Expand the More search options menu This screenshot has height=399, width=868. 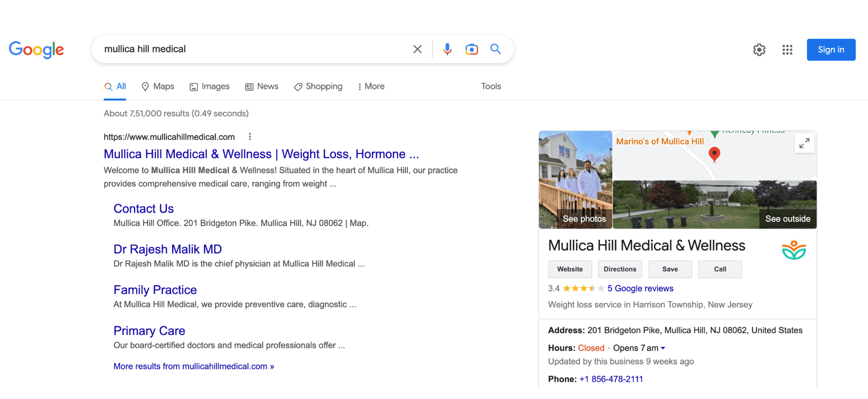click(371, 86)
